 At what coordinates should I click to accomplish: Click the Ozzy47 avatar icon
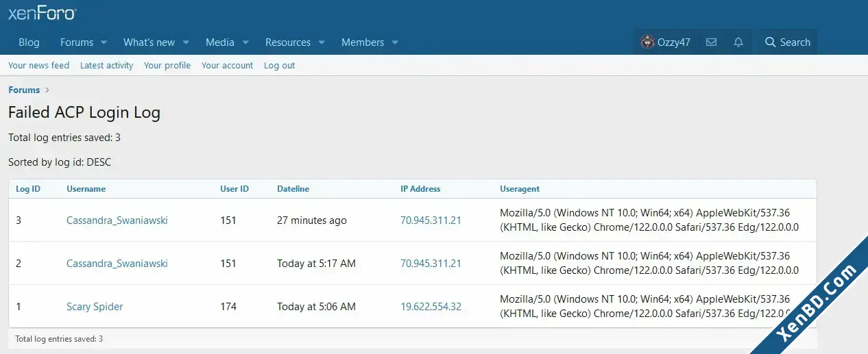point(647,42)
